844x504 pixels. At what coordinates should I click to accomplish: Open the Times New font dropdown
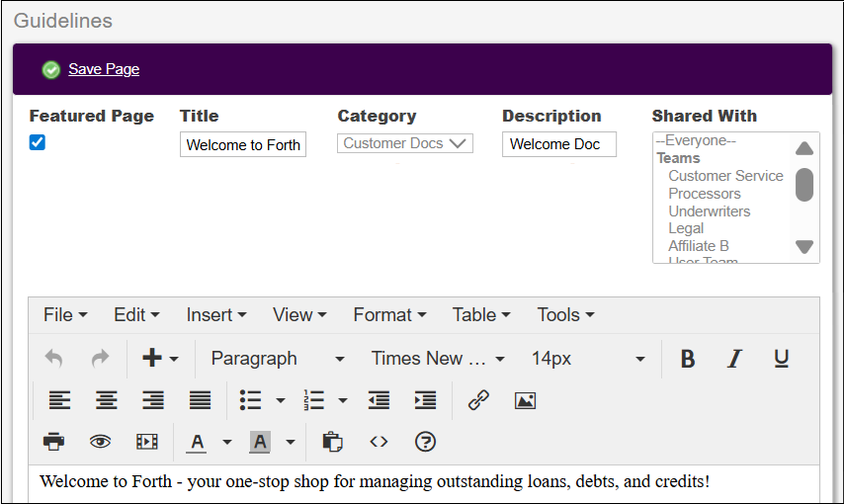(x=438, y=359)
